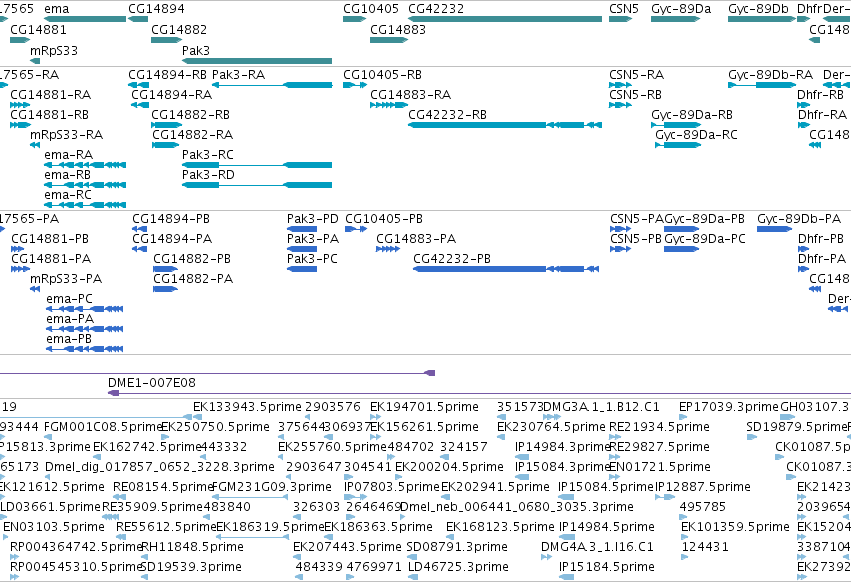
Task: Select the CG14882-RA transcript
Action: point(166,145)
